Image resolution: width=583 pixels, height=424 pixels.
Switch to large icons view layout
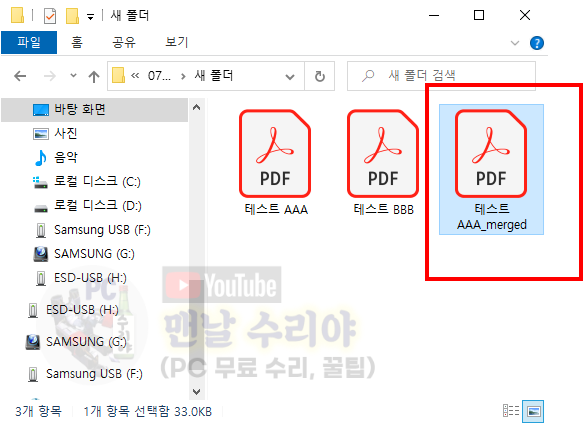tap(533, 411)
